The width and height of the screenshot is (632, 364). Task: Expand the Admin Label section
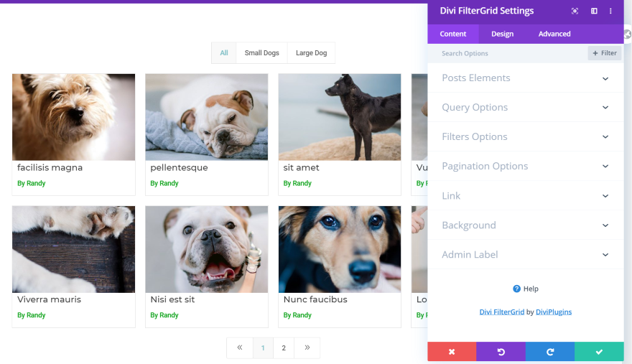pos(526,254)
